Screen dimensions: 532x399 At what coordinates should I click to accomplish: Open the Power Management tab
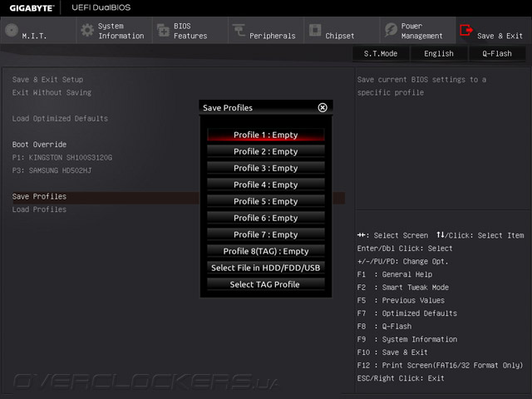(417, 31)
